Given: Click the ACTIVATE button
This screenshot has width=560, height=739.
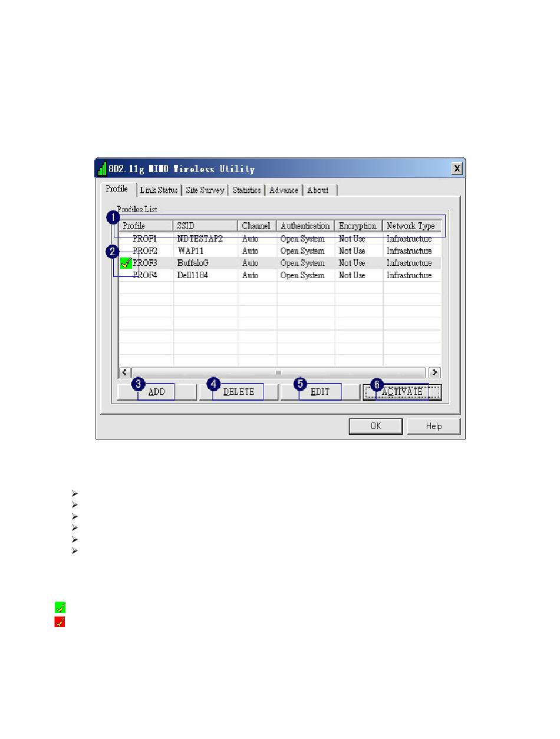Looking at the screenshot, I should 402,392.
